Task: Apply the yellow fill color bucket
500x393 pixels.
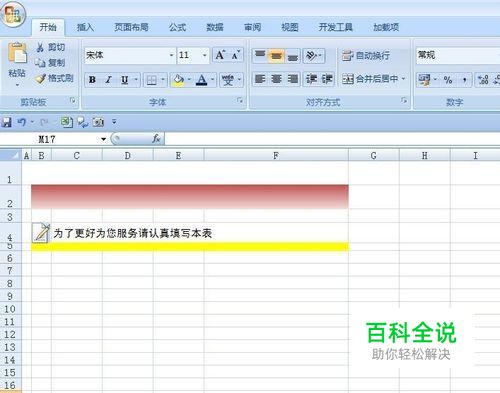Action: pos(178,80)
